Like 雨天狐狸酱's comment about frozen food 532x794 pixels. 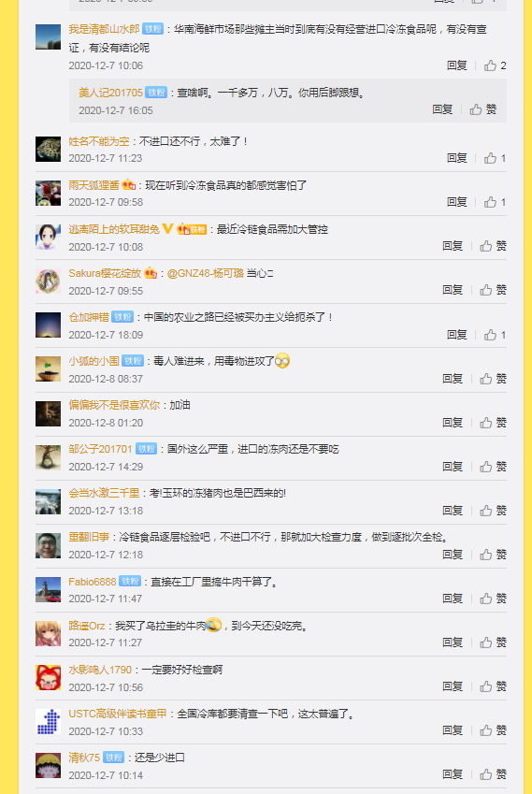(495, 202)
